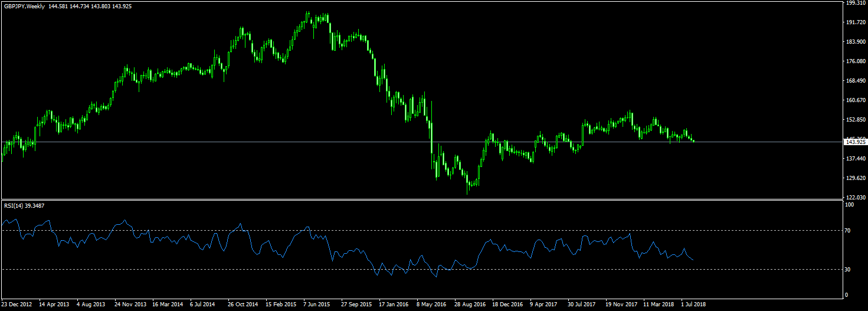This screenshot has width=868, height=311.
Task: Click the 143.925 current price tag
Action: tap(855, 142)
